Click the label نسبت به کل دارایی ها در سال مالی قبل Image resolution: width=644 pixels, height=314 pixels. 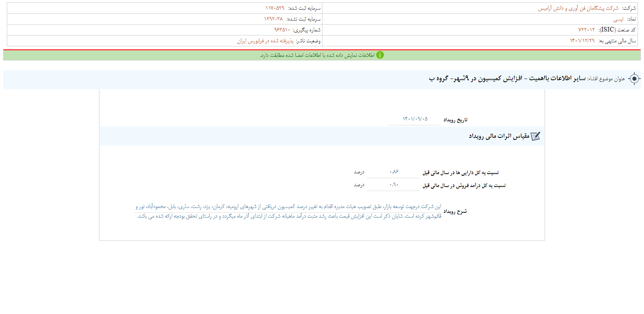coord(460,173)
